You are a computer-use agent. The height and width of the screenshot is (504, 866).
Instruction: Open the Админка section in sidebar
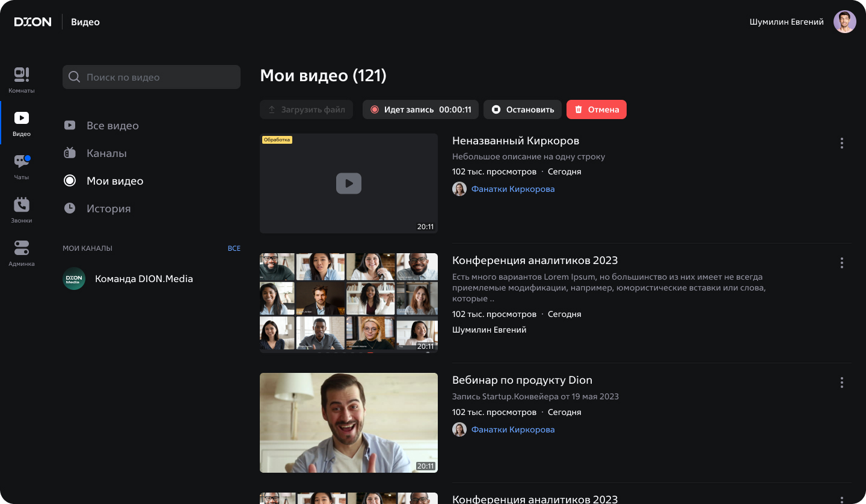[22, 253]
